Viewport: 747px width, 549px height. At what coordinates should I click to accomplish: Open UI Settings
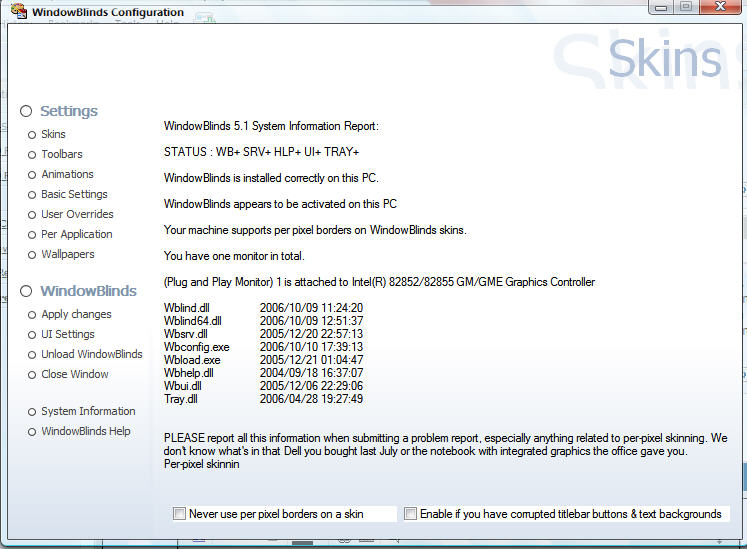click(x=68, y=335)
